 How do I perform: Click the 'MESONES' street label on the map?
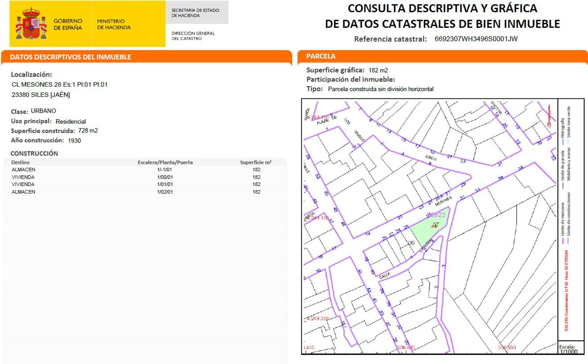click(x=444, y=201)
